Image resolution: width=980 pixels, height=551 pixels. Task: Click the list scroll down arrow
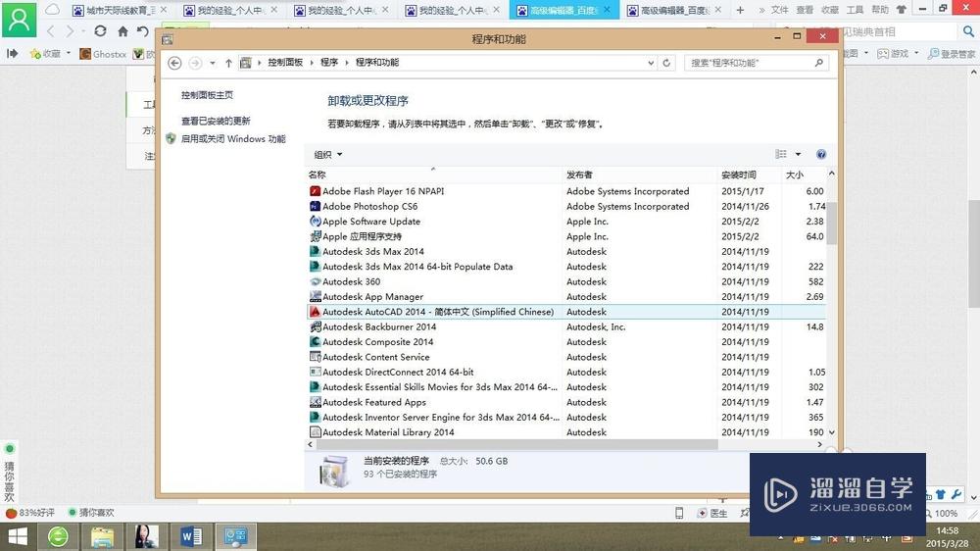[x=831, y=432]
